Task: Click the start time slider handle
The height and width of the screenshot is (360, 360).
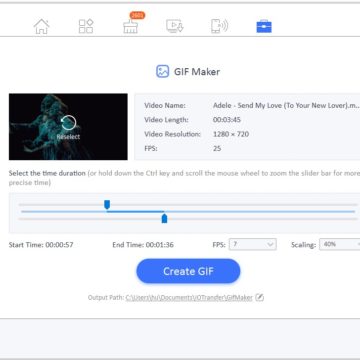Action: tap(107, 204)
